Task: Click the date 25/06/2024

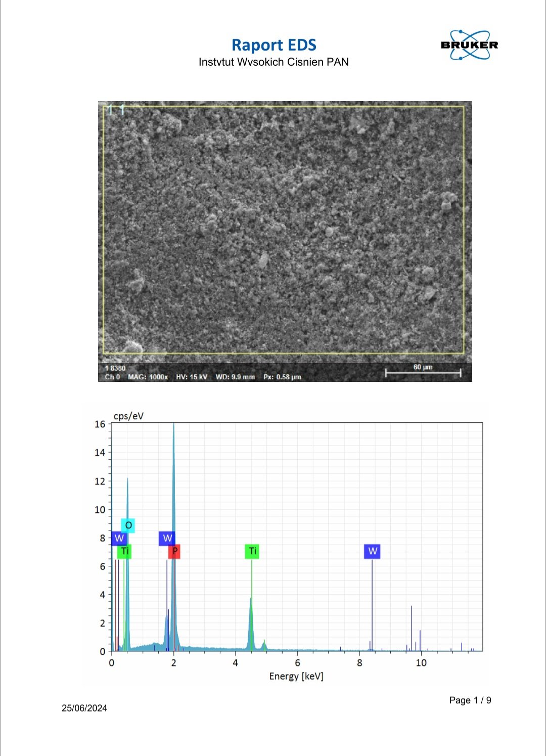Action: pyautogui.click(x=84, y=708)
